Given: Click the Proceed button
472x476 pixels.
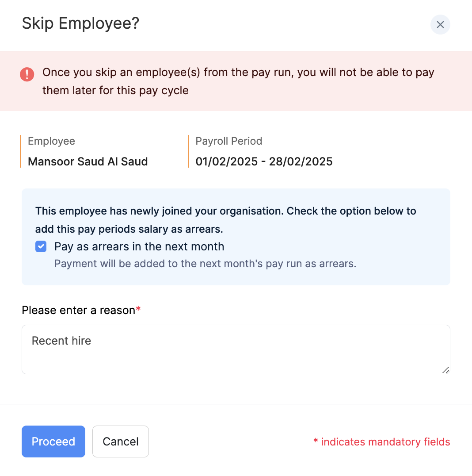Looking at the screenshot, I should click(53, 441).
